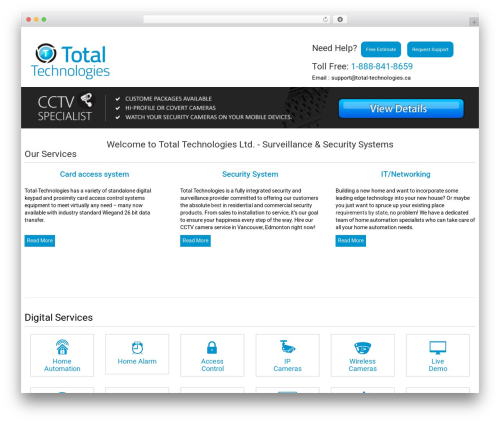Click the 'Custome Packages Available' banner text
The height and width of the screenshot is (423, 500).
[x=168, y=99]
